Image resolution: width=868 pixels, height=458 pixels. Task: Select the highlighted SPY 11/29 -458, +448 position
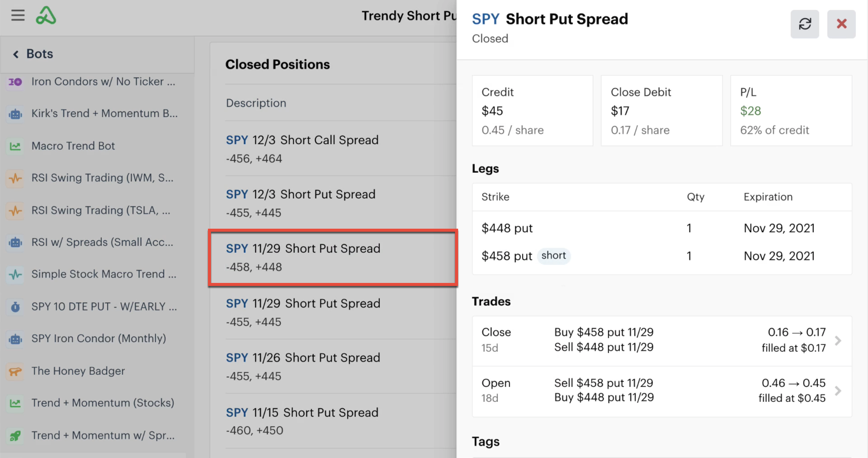pos(303,257)
